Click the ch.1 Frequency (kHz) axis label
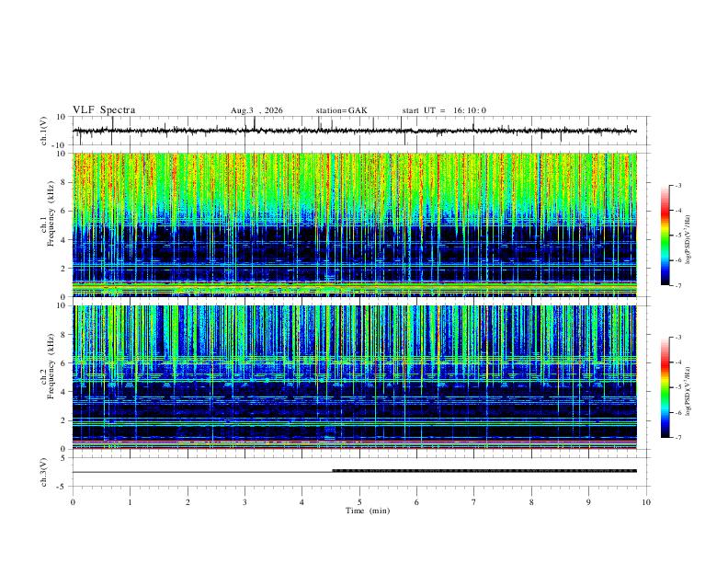The image size is (728, 563). pyautogui.click(x=48, y=214)
